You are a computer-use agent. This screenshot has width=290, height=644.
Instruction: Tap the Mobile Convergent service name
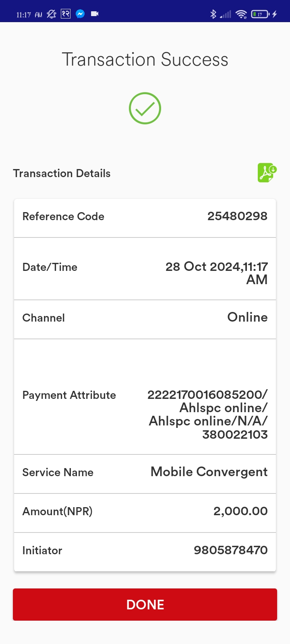point(209,472)
